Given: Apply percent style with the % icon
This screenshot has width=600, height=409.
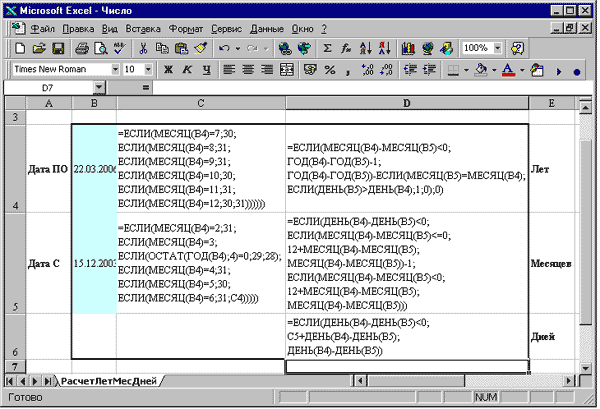Looking at the screenshot, I should pos(329,70).
